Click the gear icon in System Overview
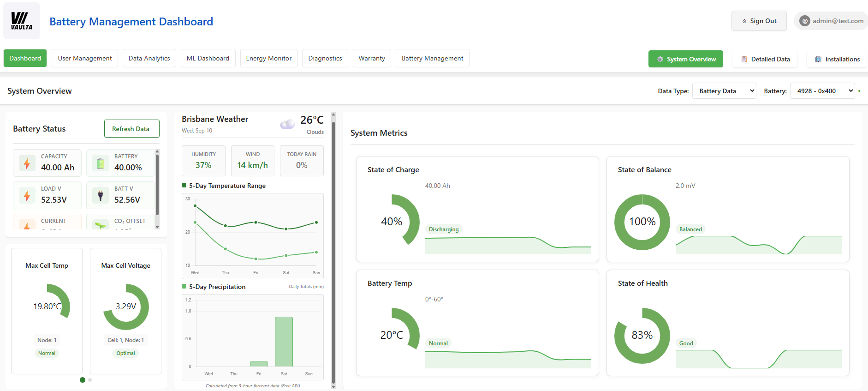The width and height of the screenshot is (868, 391). (660, 59)
